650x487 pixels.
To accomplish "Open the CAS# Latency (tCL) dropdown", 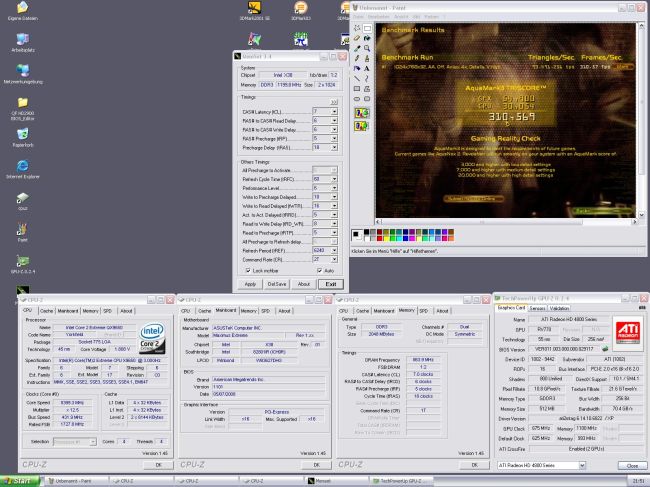I will coord(334,111).
